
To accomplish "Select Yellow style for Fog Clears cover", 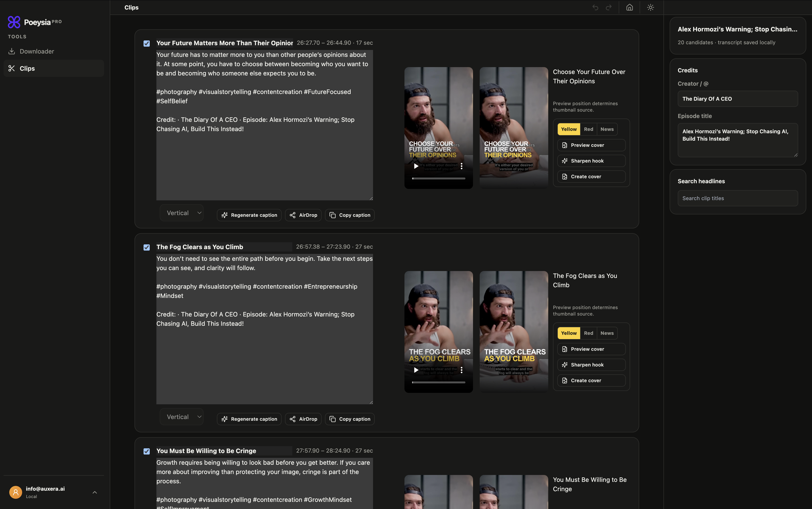I will click(569, 333).
